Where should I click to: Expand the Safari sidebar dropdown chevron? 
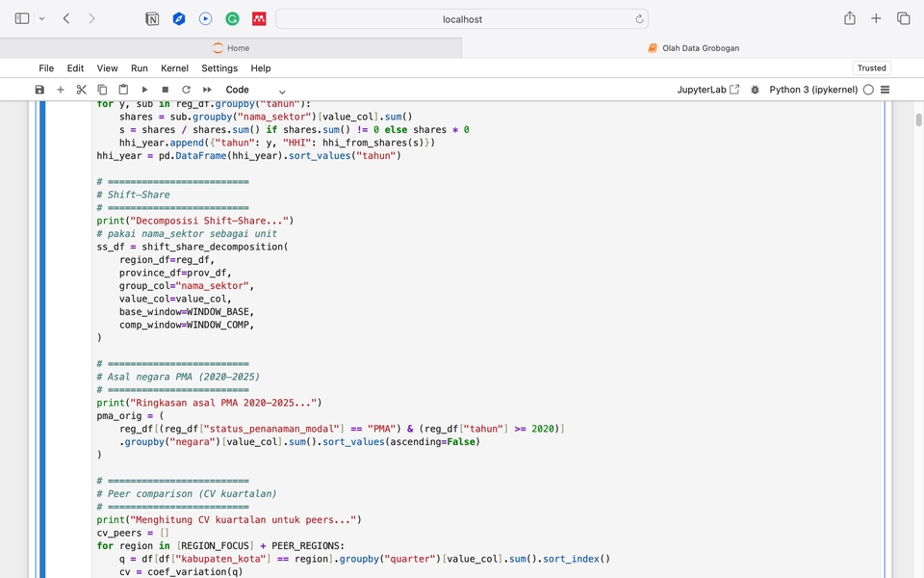(x=41, y=18)
